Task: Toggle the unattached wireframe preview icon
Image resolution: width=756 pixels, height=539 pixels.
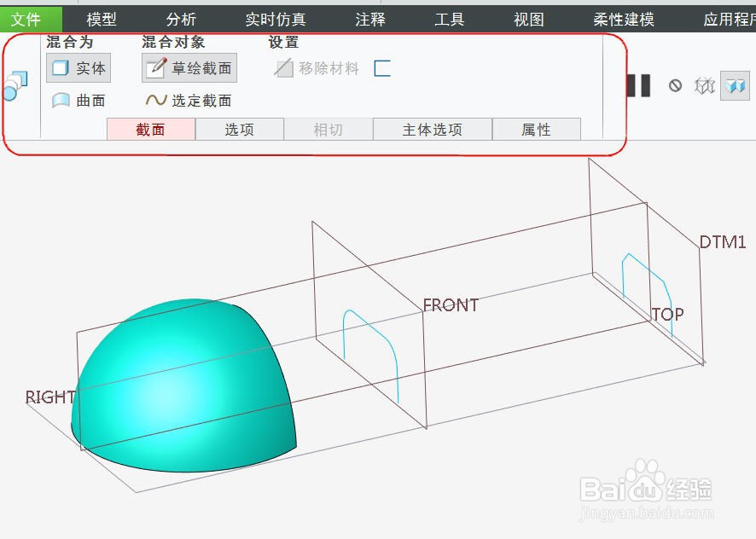Action: pyautogui.click(x=705, y=86)
